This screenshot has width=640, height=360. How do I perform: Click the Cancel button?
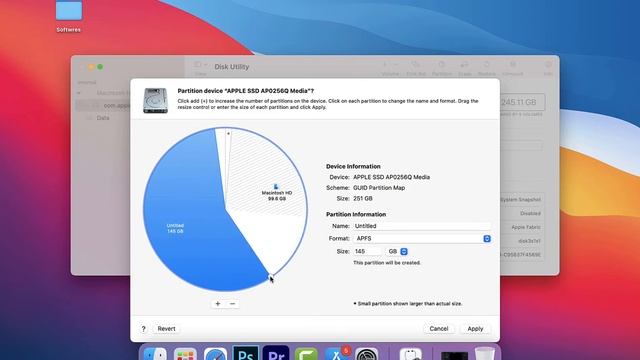click(439, 329)
